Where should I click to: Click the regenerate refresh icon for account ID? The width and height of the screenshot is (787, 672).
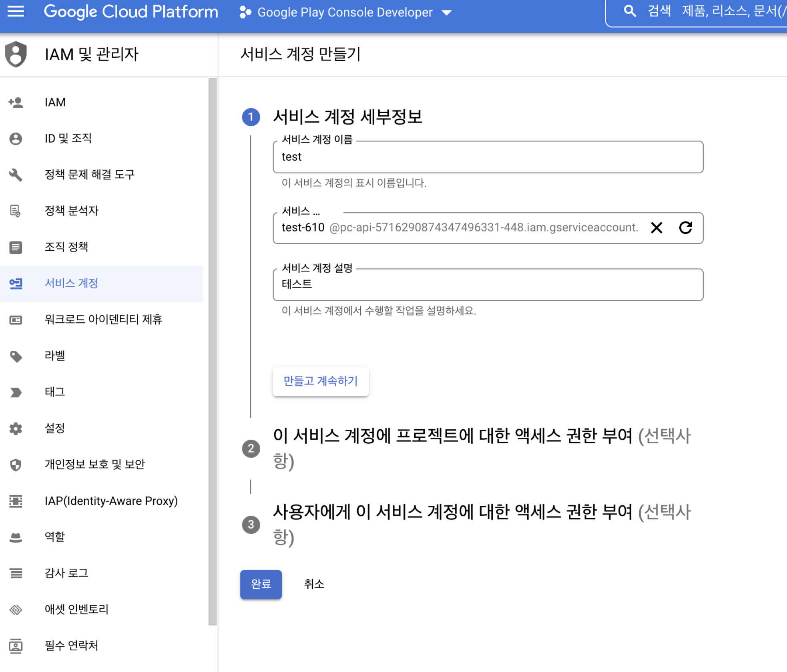click(685, 228)
